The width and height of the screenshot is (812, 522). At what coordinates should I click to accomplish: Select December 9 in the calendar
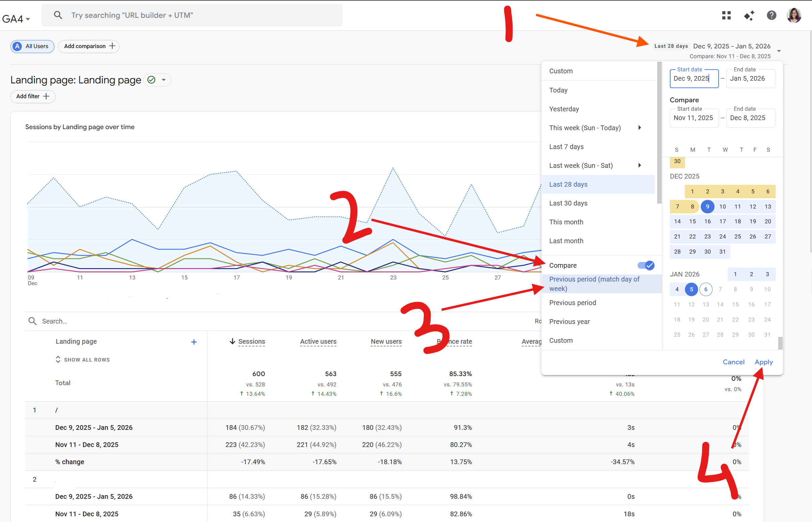(x=707, y=207)
